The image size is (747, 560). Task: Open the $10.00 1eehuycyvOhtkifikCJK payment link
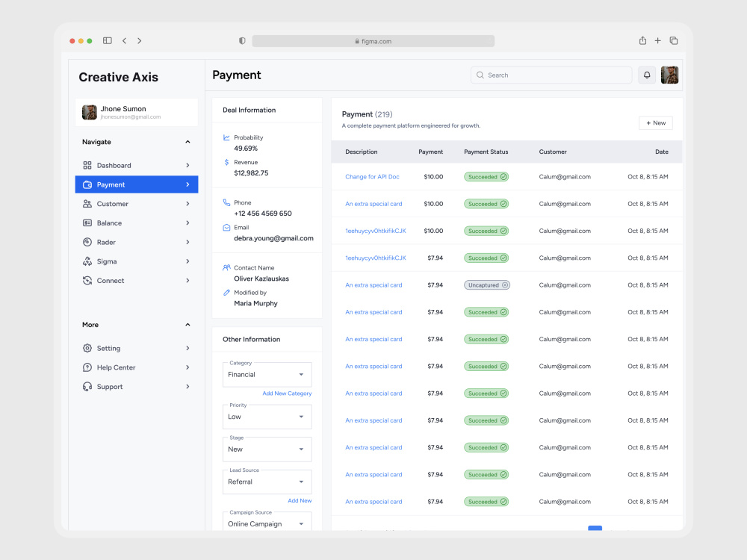[x=376, y=231]
